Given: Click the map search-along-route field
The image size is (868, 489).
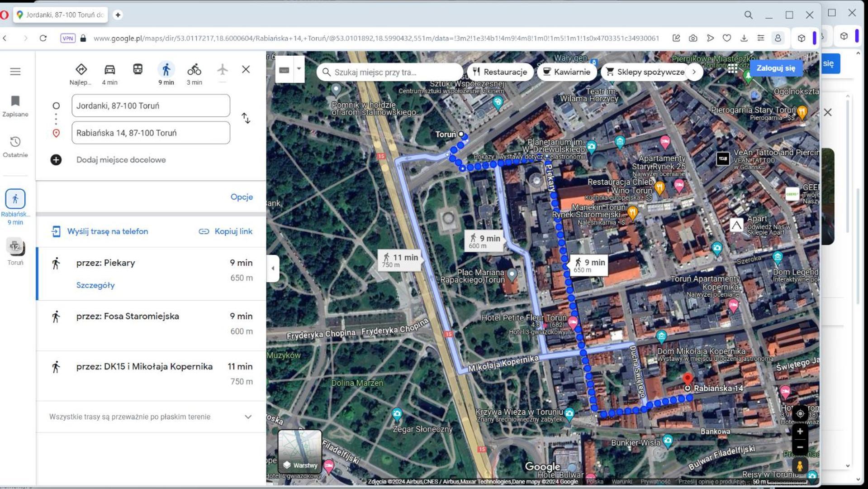Looking at the screenshot, I should 389,72.
